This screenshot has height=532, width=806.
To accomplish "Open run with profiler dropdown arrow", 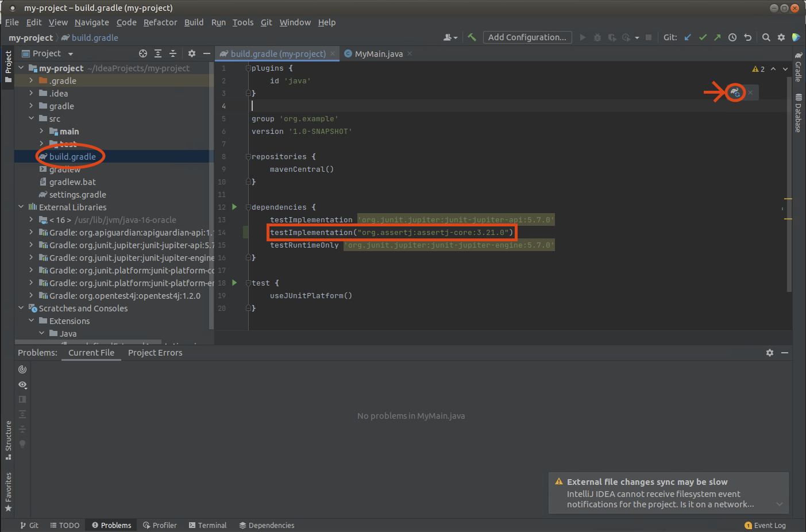I will 637,38.
